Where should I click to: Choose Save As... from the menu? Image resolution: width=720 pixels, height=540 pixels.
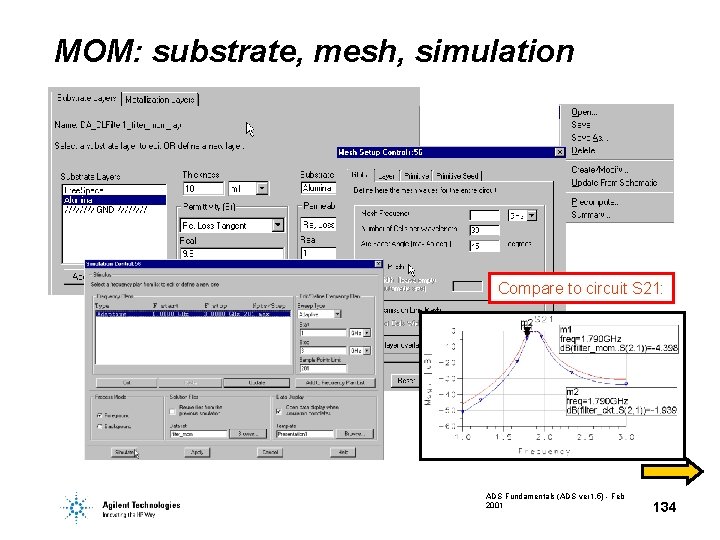click(589, 137)
